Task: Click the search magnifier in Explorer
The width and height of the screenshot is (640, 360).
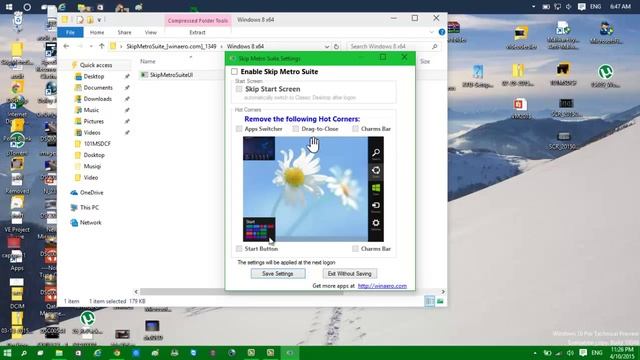Action: [x=435, y=47]
